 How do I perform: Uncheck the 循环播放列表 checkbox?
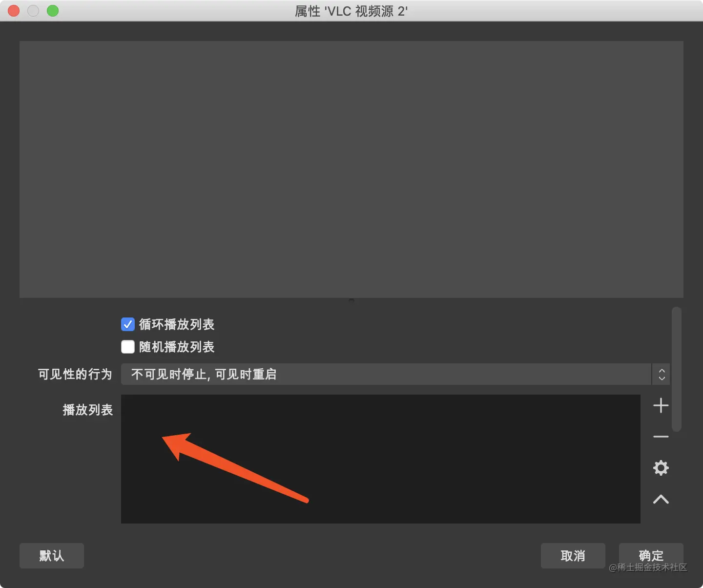128,324
